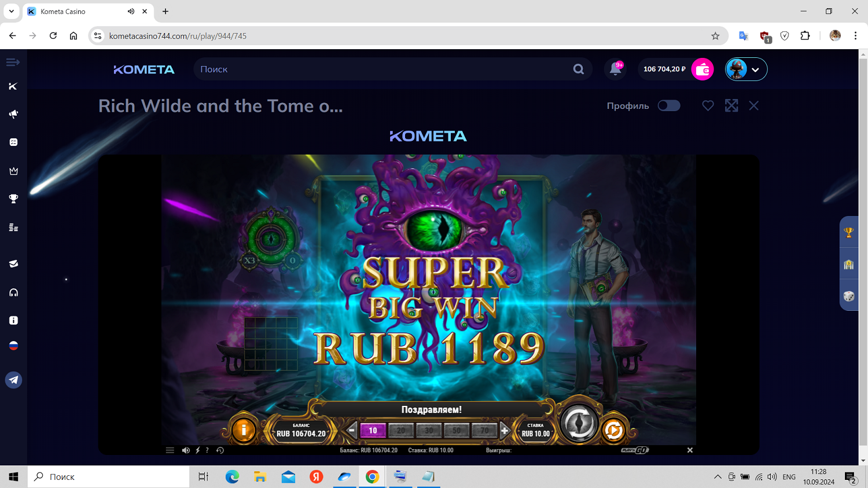Show hidden system tray icons
This screenshot has width=868, height=488.
tap(718, 477)
